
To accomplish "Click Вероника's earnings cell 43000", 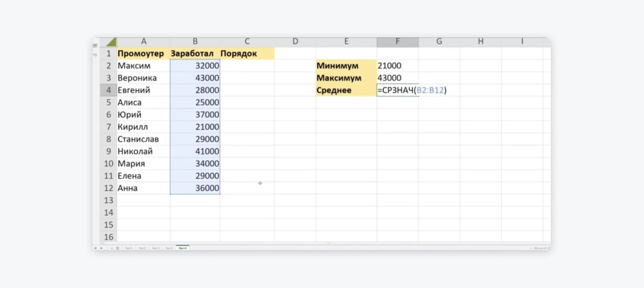I will (195, 78).
